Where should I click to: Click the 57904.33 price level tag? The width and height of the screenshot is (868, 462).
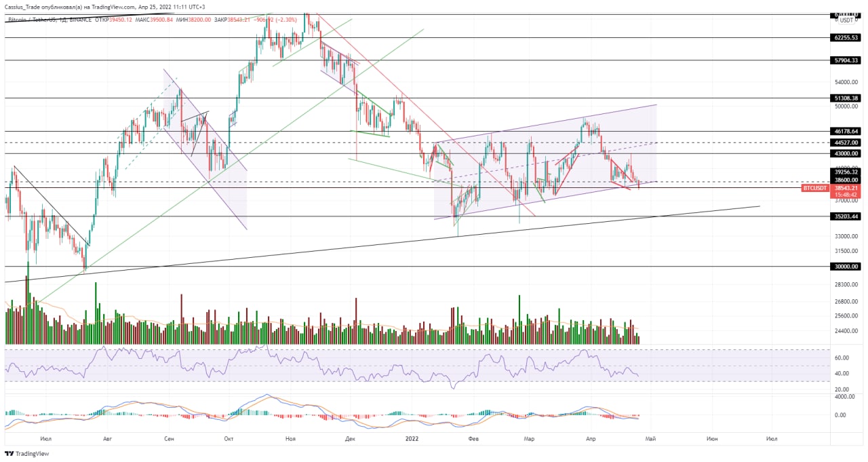(x=846, y=60)
